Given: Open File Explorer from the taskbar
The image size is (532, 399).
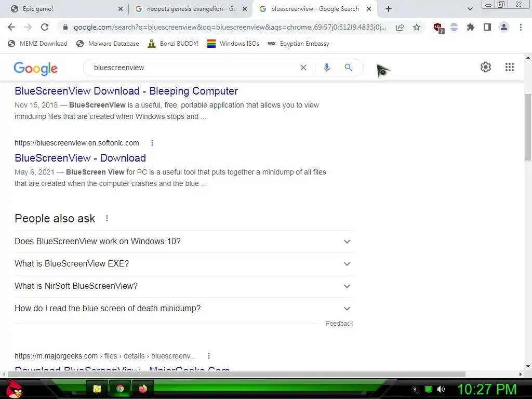Looking at the screenshot, I should point(97,389).
